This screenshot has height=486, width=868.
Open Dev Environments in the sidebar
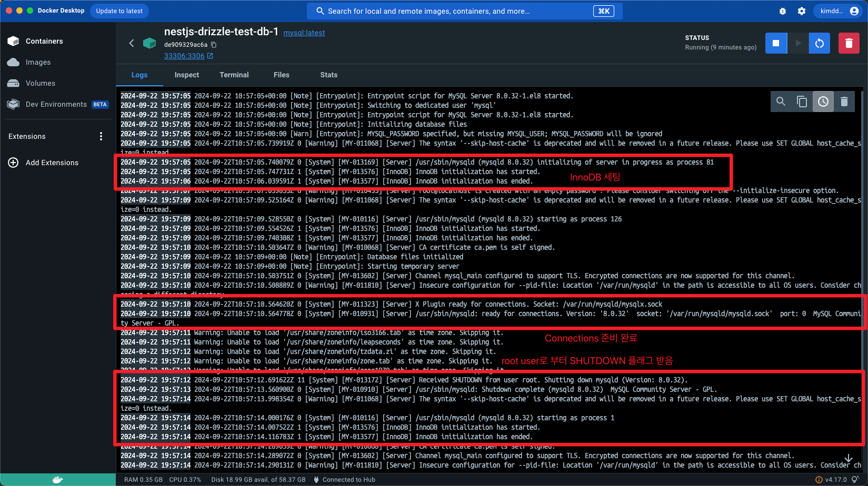[x=55, y=104]
